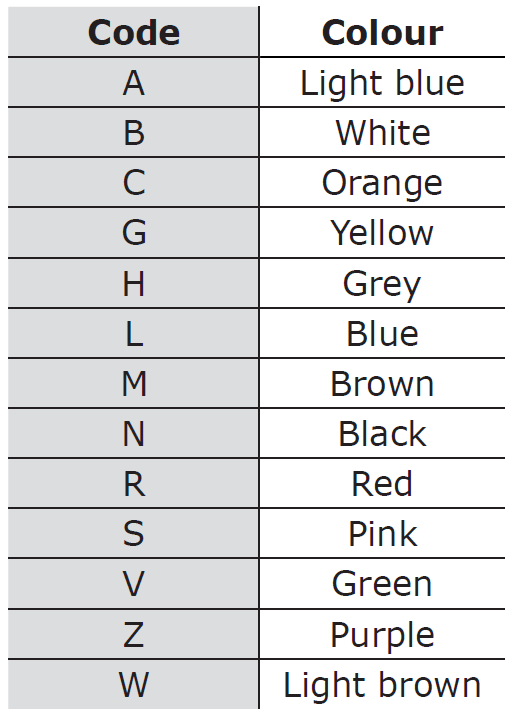Select the Purple colour cell
The width and height of the screenshot is (520, 718).
click(382, 635)
